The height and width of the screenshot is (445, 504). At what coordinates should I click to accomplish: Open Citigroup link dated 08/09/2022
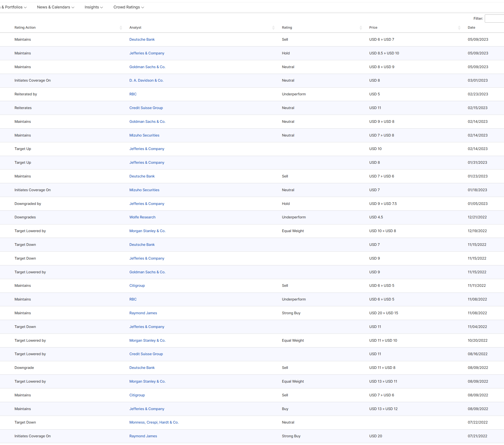point(137,395)
